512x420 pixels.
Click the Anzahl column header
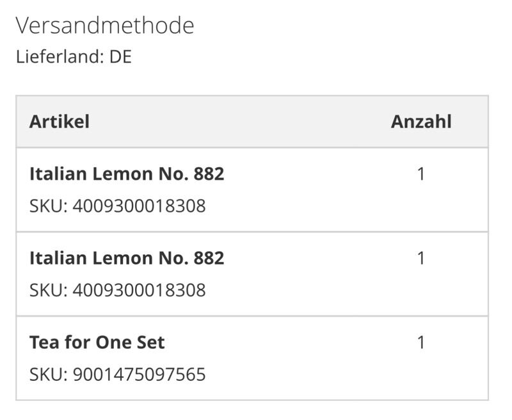(x=421, y=122)
